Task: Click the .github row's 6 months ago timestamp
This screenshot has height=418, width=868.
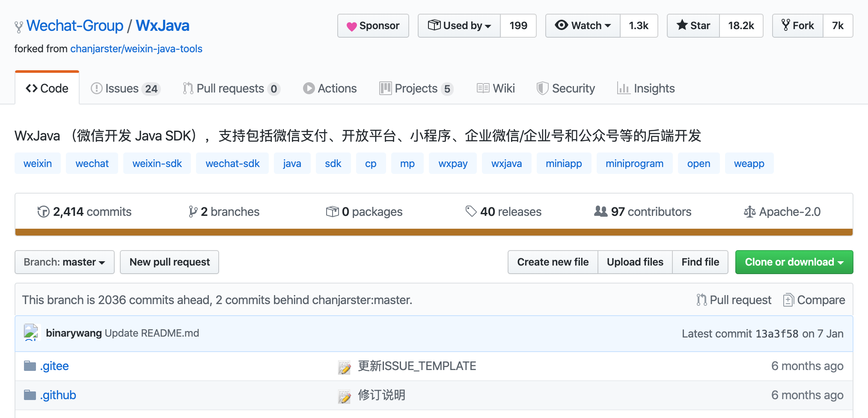Action: coord(807,395)
